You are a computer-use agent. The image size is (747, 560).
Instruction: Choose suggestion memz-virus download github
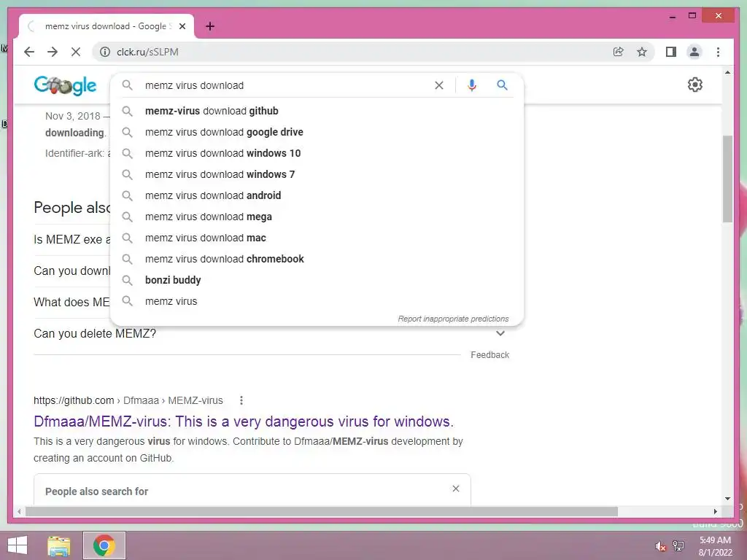coord(317,111)
